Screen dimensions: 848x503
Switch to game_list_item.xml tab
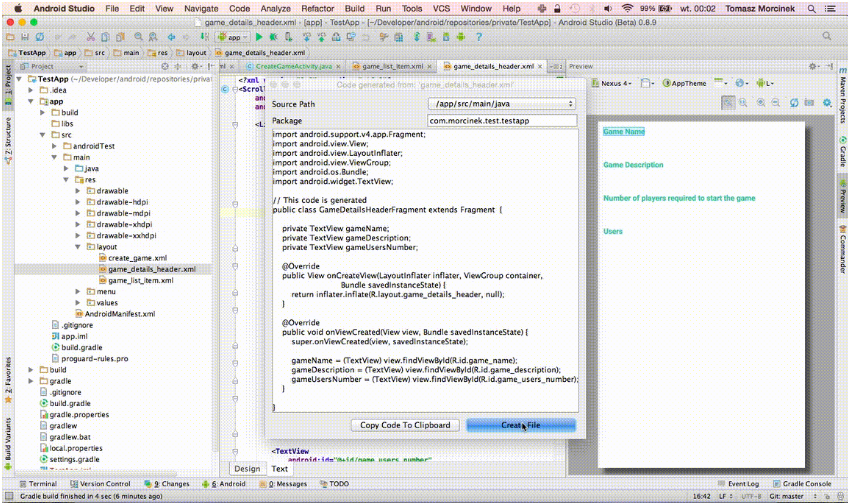392,66
